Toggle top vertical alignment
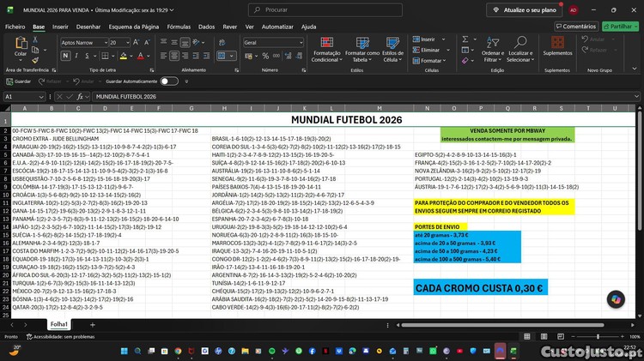Viewport: 644px width, 361px height. [x=163, y=42]
